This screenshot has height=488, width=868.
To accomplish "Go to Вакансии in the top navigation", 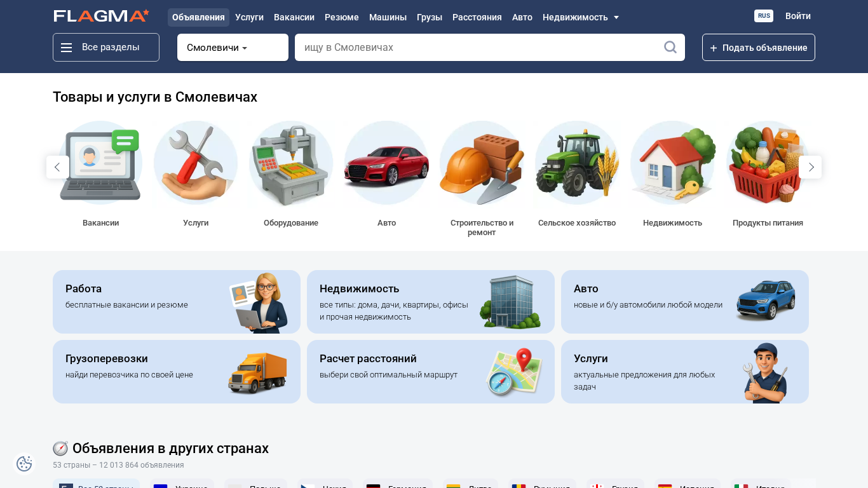I will 294,17.
